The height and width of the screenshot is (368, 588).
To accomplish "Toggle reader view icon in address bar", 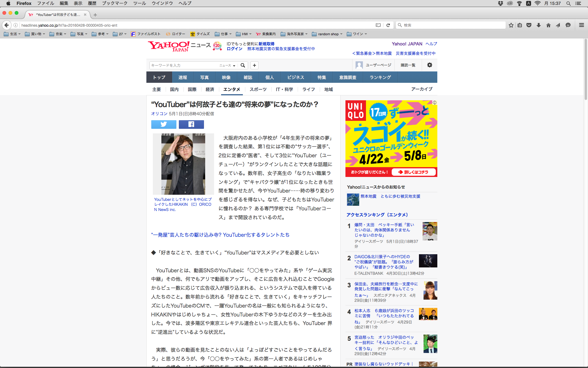I will pos(378,25).
